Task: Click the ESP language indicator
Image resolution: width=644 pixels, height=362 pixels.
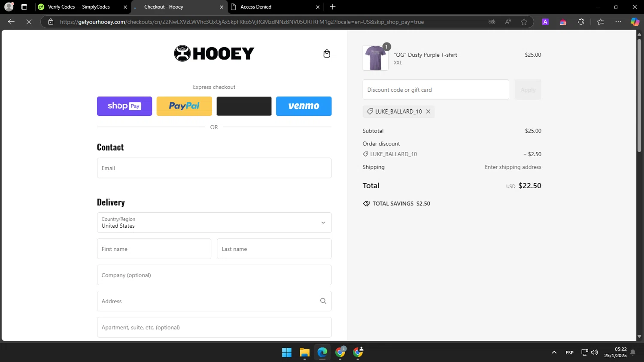Action: click(569, 353)
